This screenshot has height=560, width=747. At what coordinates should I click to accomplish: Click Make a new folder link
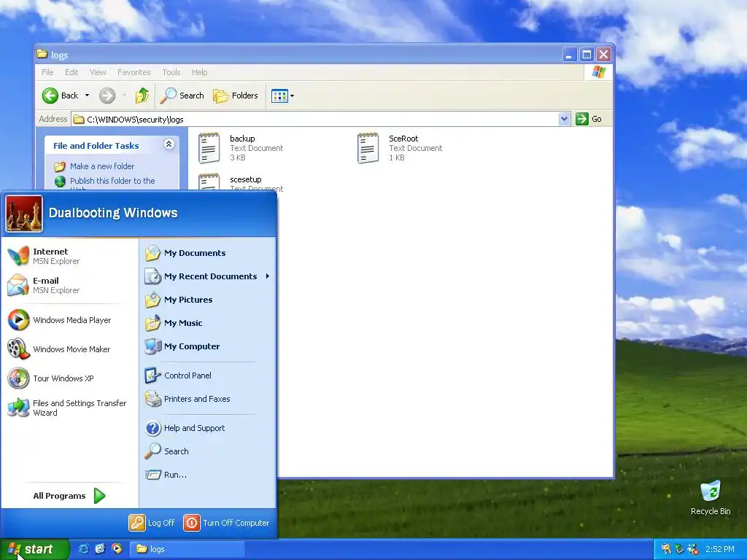coord(102,166)
